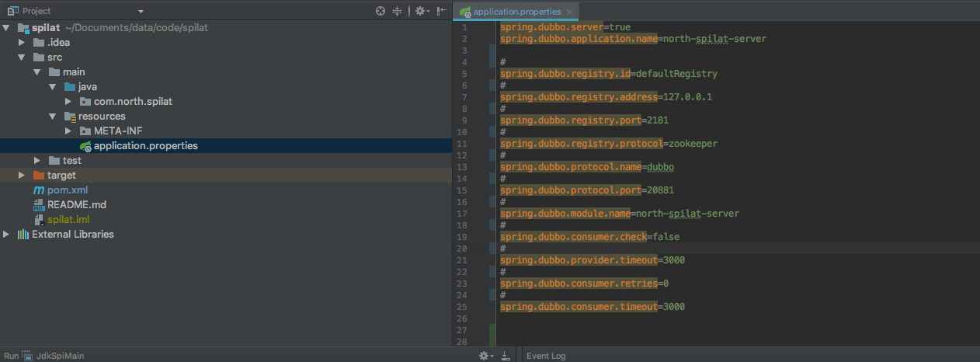Click spring.dubbo.provider.timeout key

tap(579, 260)
